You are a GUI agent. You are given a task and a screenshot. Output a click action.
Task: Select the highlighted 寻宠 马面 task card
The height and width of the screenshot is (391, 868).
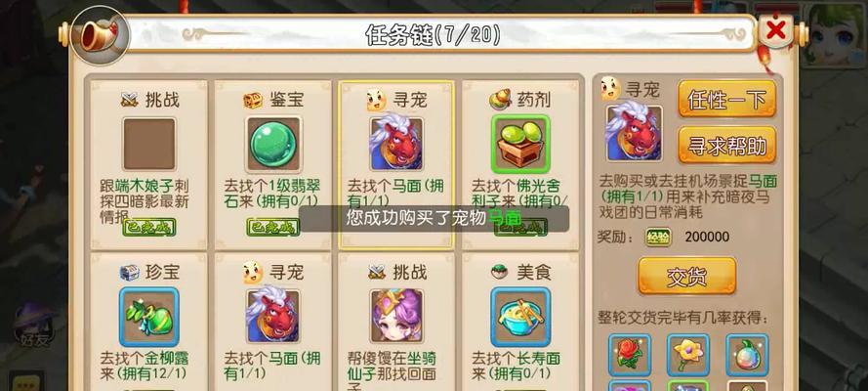pyautogui.click(x=396, y=165)
